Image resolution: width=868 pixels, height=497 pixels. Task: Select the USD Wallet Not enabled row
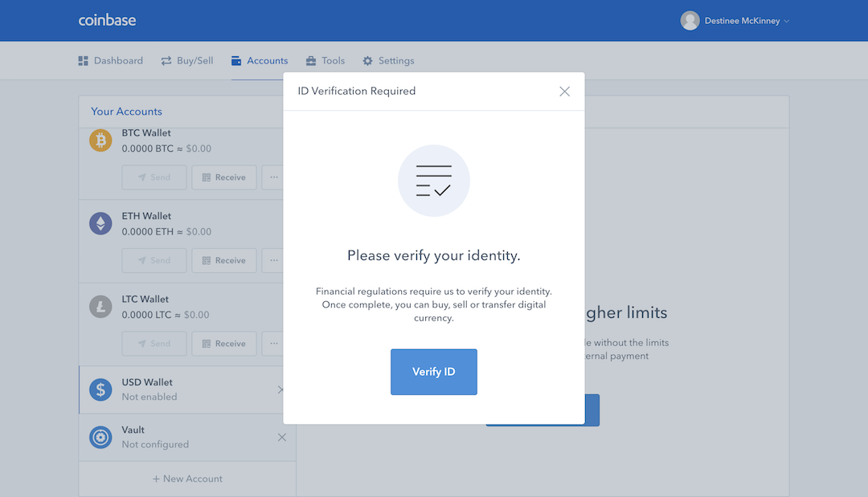pos(182,389)
